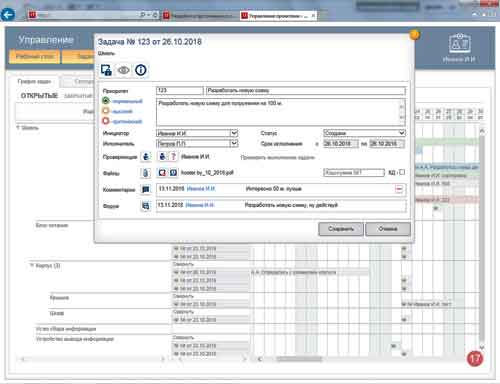The width and height of the screenshot is (500, 384).
Task: Click the task description text area
Action: [x=281, y=112]
